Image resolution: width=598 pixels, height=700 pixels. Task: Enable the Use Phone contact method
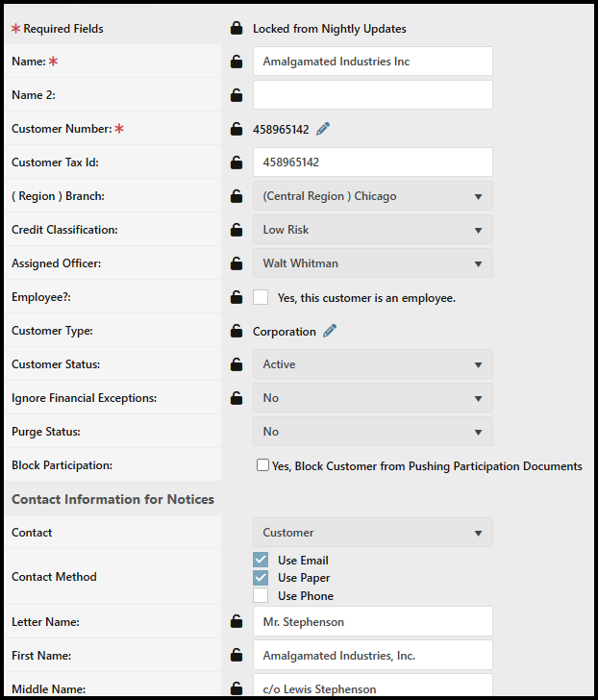261,595
